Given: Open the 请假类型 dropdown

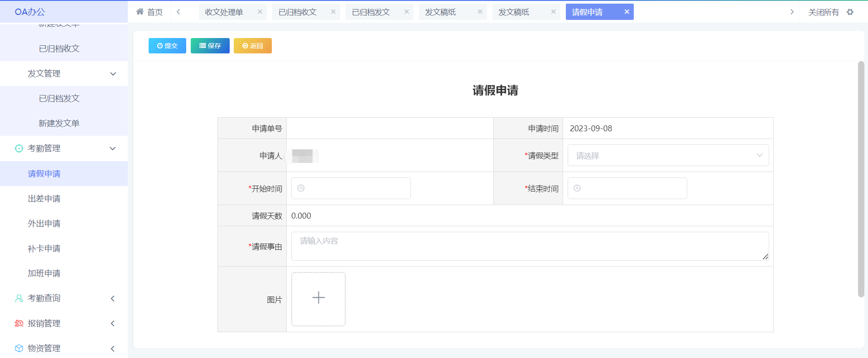Looking at the screenshot, I should 668,156.
